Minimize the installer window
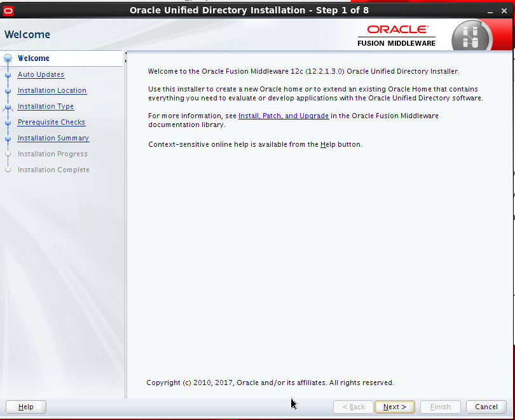515x420 pixels. tap(490, 11)
